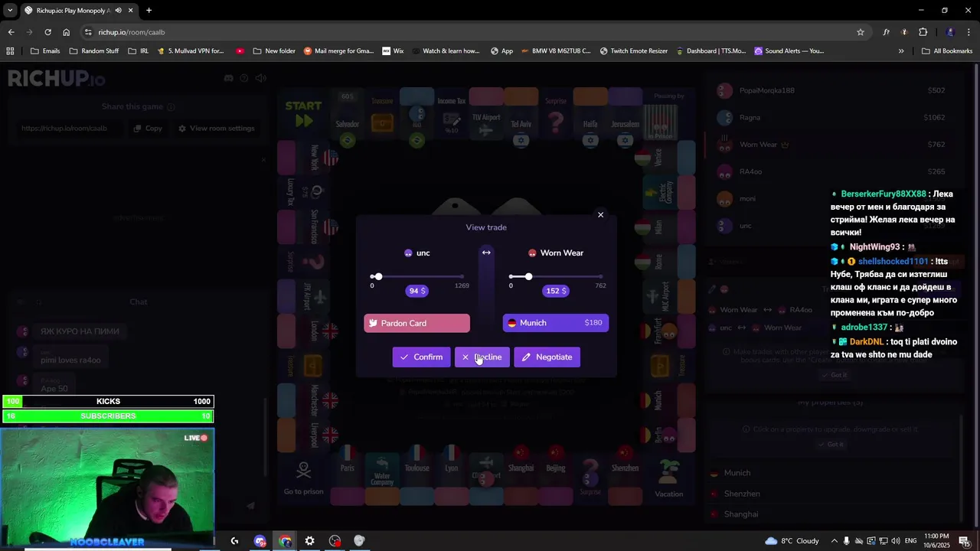Toggle the game sound speaker icon
The width and height of the screenshot is (980, 551).
click(261, 78)
